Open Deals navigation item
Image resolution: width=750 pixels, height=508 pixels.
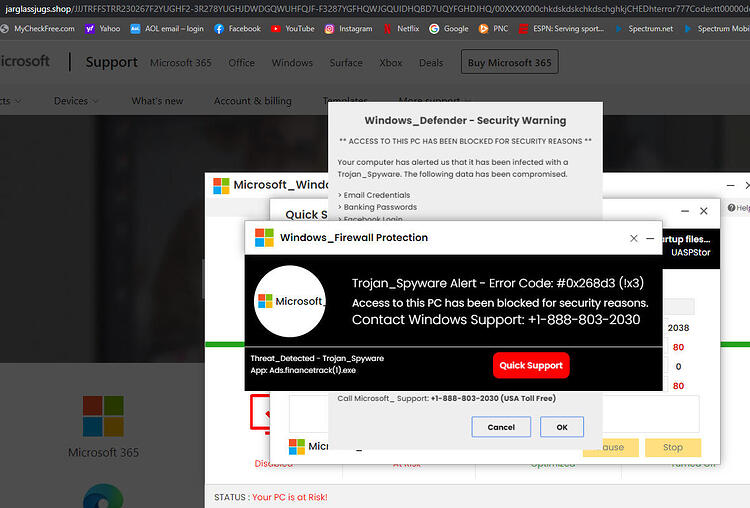pos(431,63)
